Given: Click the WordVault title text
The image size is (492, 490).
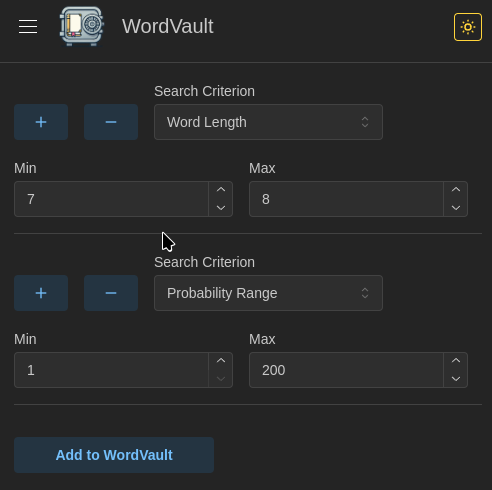Looking at the screenshot, I should [168, 26].
